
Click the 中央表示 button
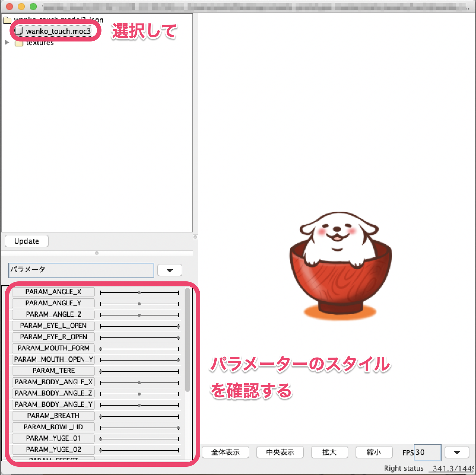(280, 452)
